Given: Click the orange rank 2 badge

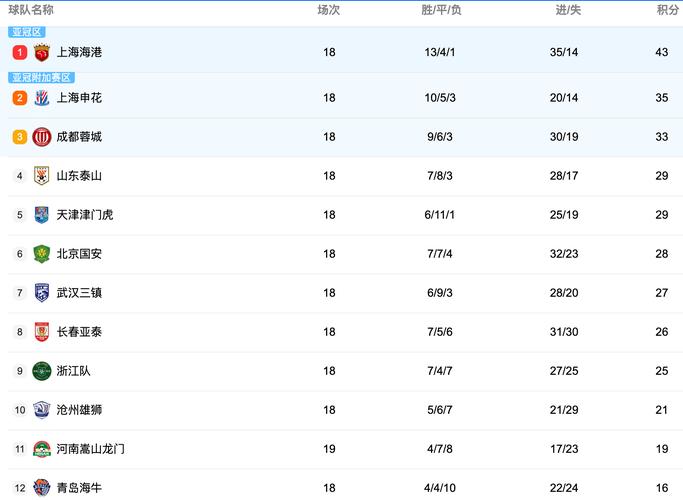Looking at the screenshot, I should point(20,98).
